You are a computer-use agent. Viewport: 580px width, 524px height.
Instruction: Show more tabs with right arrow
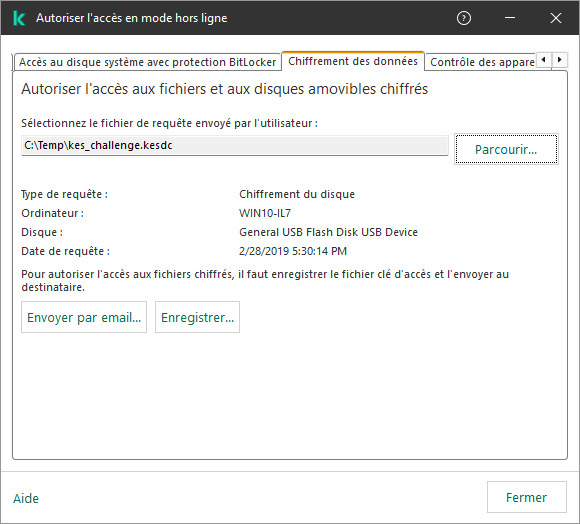coord(559,60)
